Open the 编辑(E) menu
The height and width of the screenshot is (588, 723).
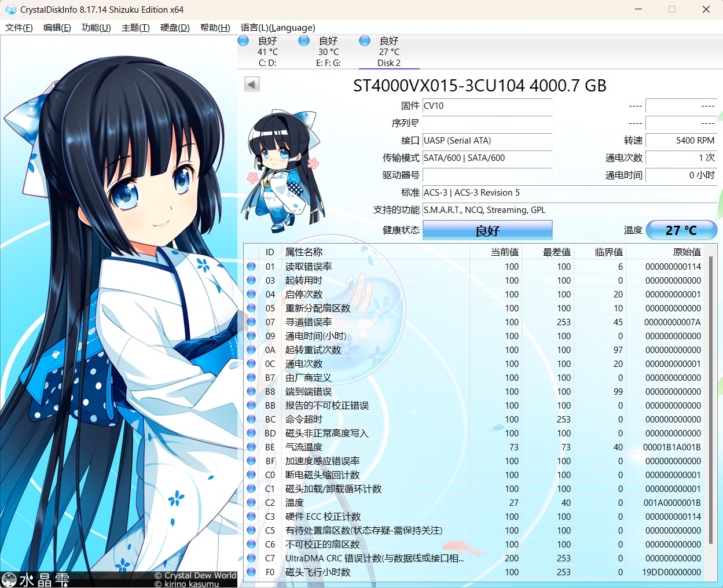point(57,27)
